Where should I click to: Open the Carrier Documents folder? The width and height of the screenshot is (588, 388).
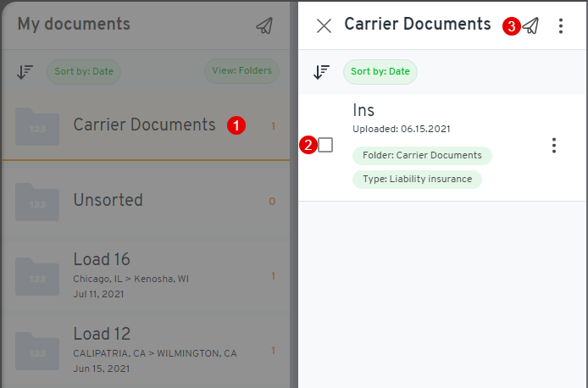[144, 125]
